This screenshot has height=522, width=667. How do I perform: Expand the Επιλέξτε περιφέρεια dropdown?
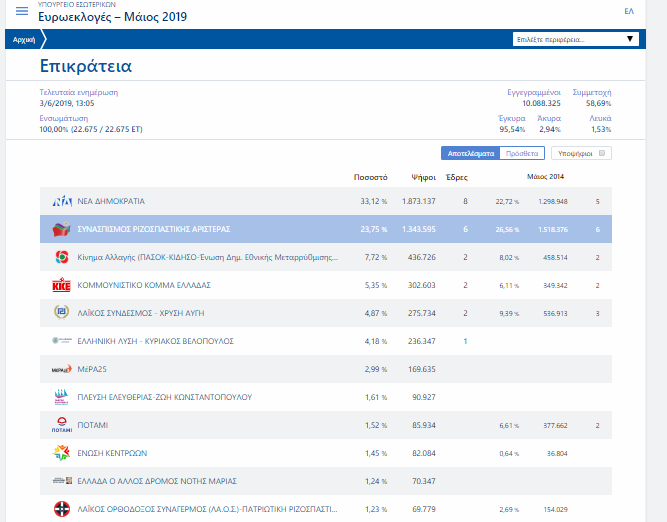pyautogui.click(x=574, y=39)
